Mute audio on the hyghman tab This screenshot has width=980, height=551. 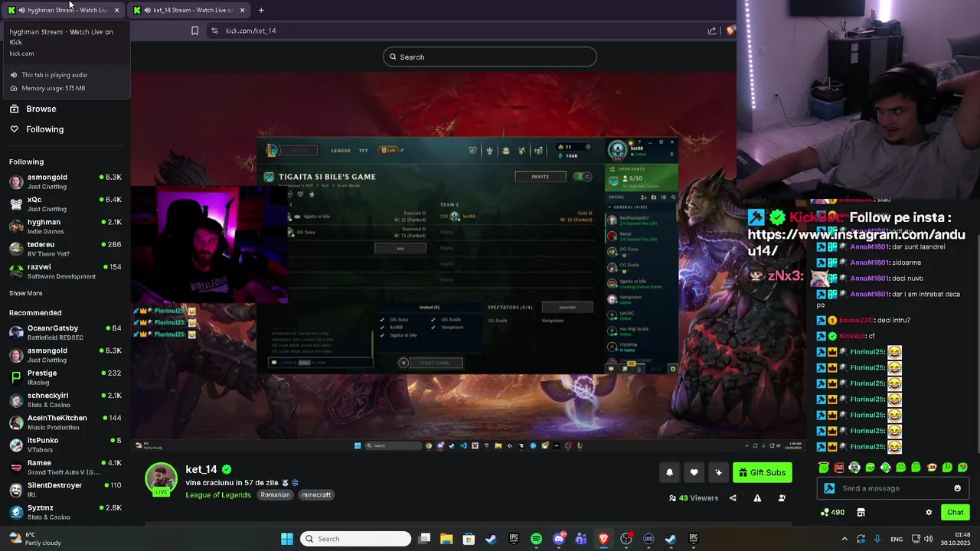click(21, 10)
